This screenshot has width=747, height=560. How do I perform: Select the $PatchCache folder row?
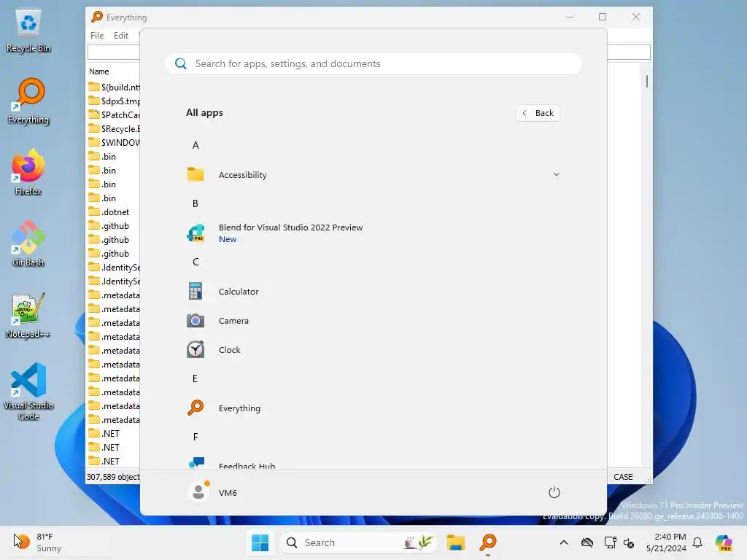tap(114, 114)
